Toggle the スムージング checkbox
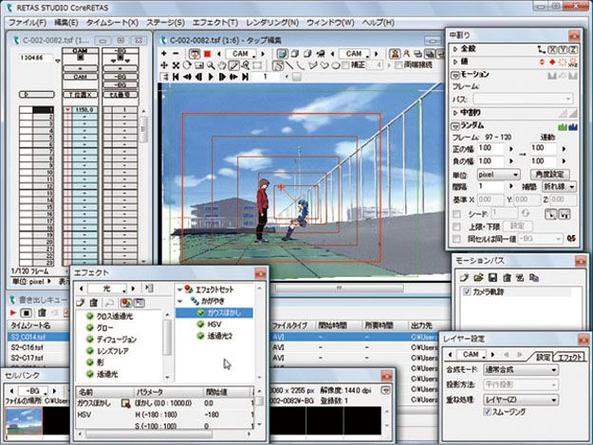The image size is (593, 445). [487, 412]
